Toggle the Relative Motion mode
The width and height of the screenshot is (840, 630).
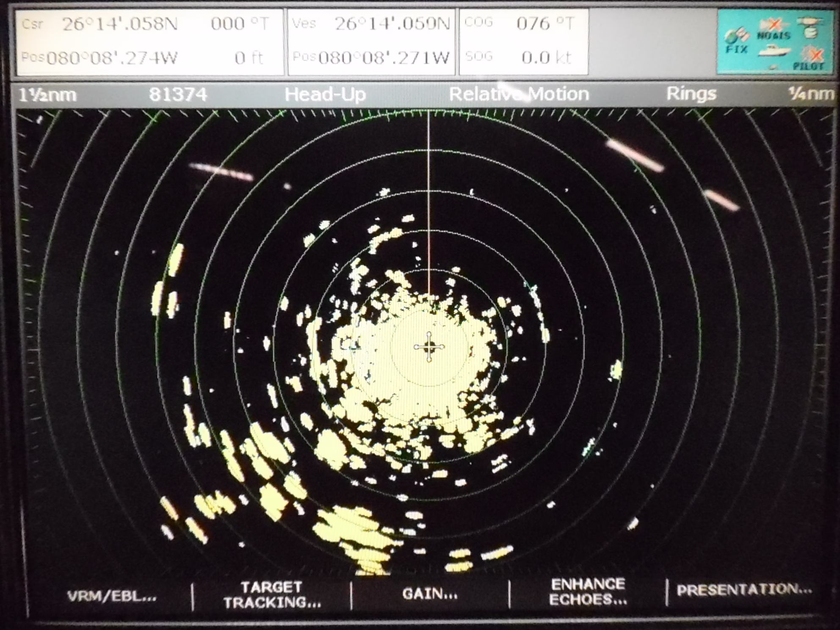[x=519, y=94]
